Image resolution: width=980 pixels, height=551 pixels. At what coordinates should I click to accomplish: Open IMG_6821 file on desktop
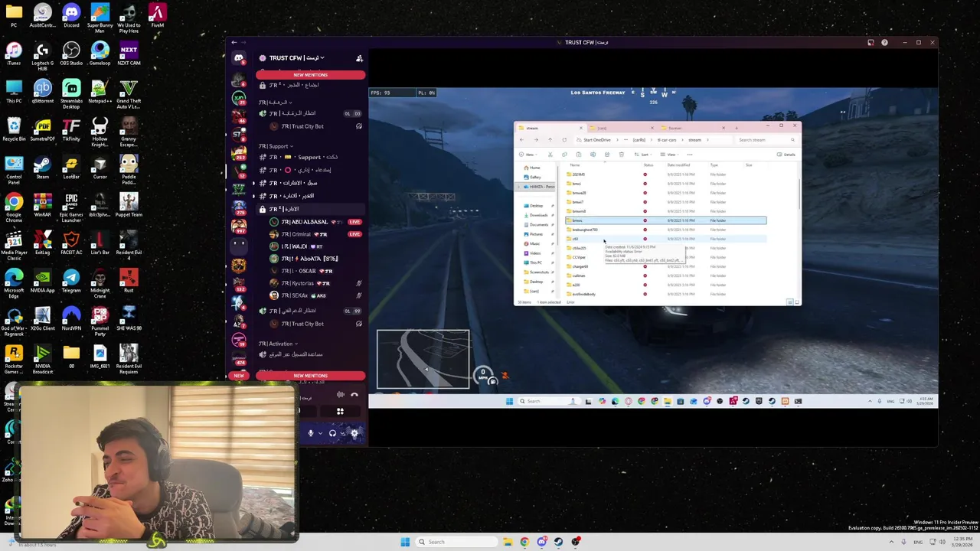click(x=100, y=356)
